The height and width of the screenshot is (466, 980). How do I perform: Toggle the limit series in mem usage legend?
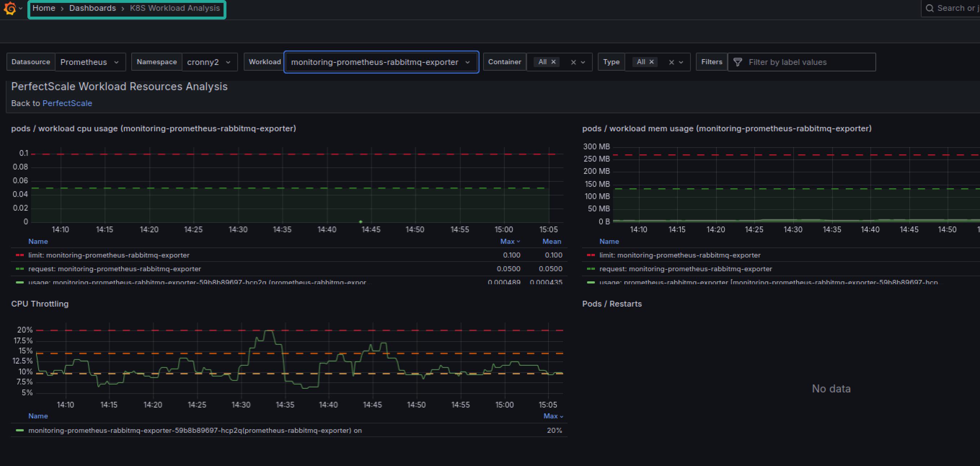[680, 255]
